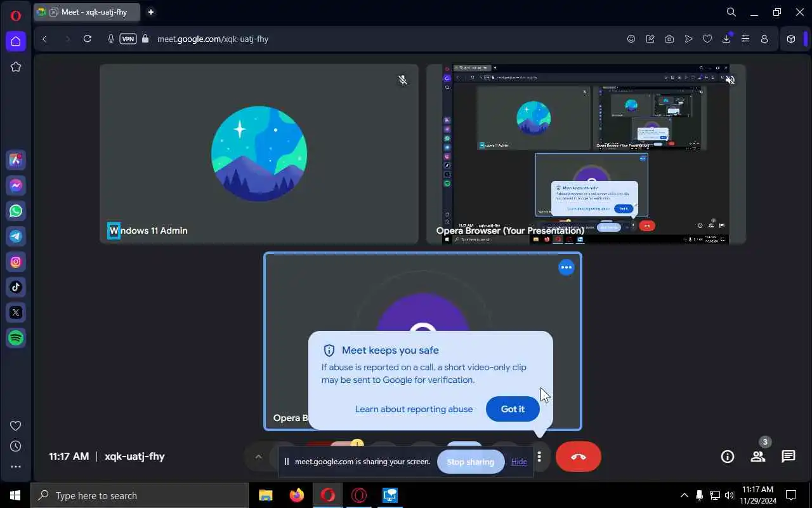Open the Learn about reporting abuse link
This screenshot has height=508, width=812.
point(414,409)
